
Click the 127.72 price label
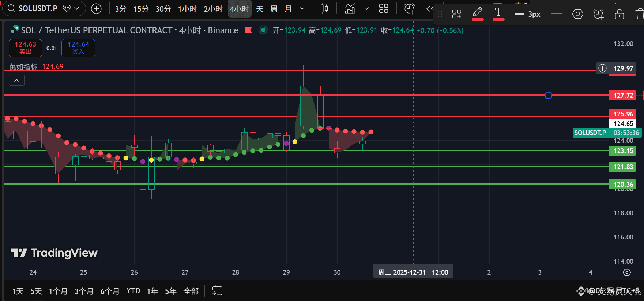click(x=622, y=95)
